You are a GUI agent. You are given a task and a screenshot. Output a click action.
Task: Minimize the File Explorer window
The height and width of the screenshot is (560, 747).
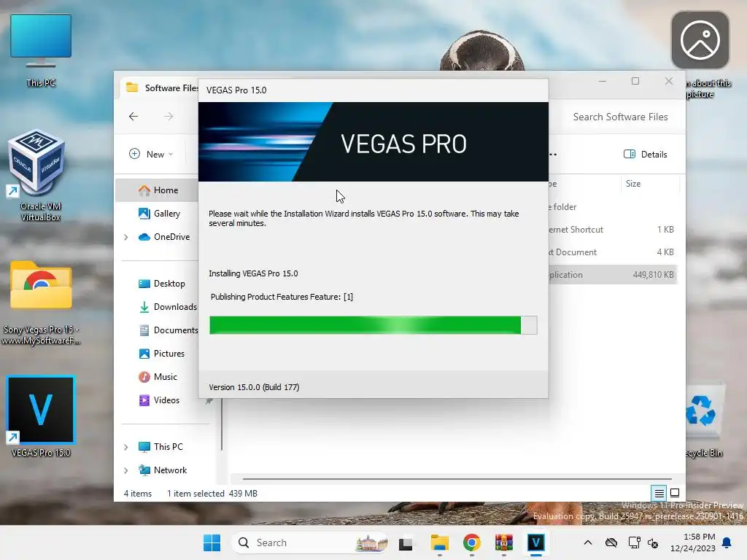[x=602, y=82]
